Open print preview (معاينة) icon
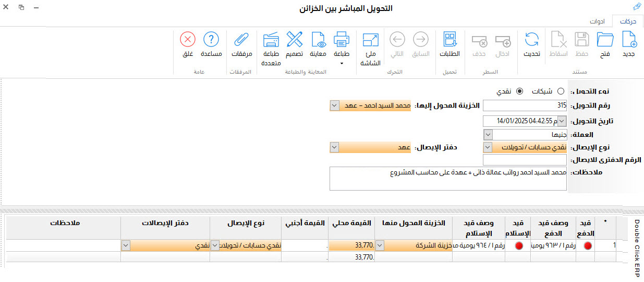The image size is (644, 282). pyautogui.click(x=318, y=44)
